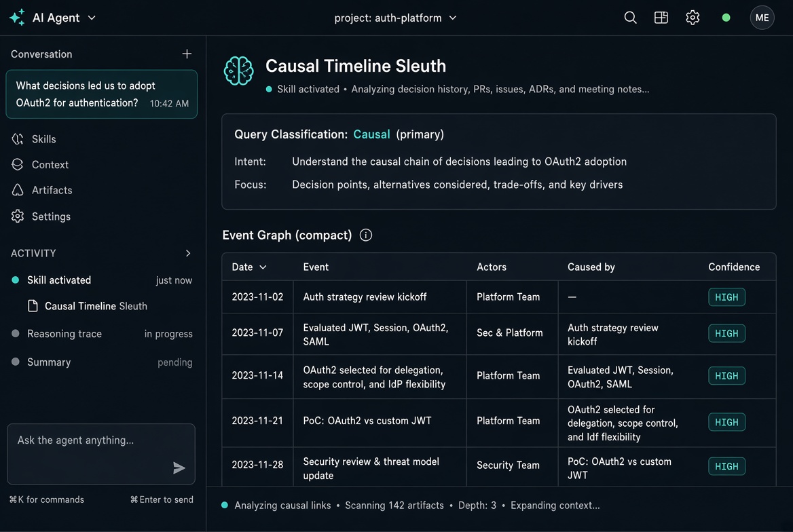Screen dimensions: 793x532
Task: Open Artifacts in the sidebar
Action: [x=52, y=190]
